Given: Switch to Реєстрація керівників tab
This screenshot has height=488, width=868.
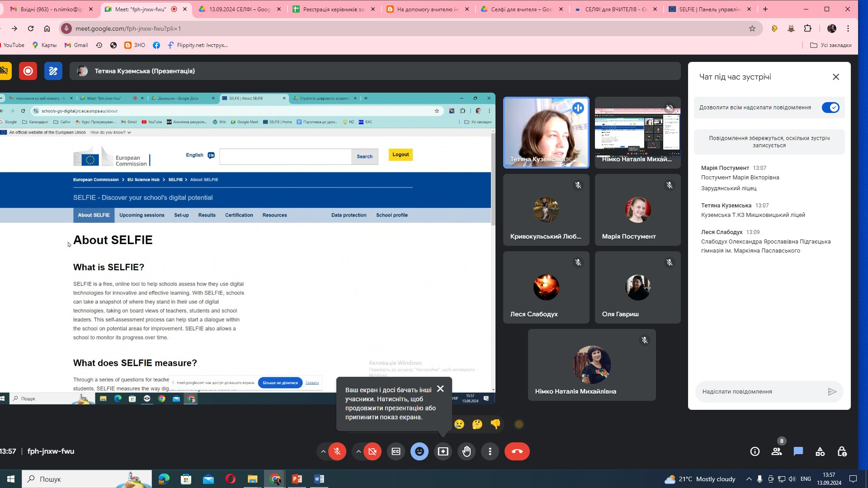Looking at the screenshot, I should coord(333,9).
